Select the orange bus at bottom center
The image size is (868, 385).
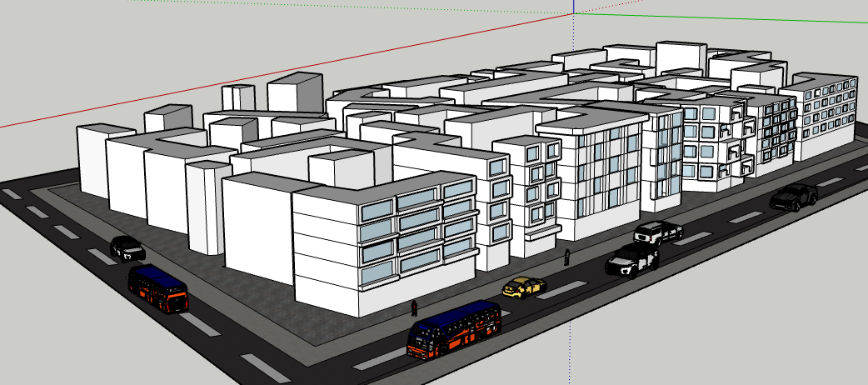[x=454, y=330]
